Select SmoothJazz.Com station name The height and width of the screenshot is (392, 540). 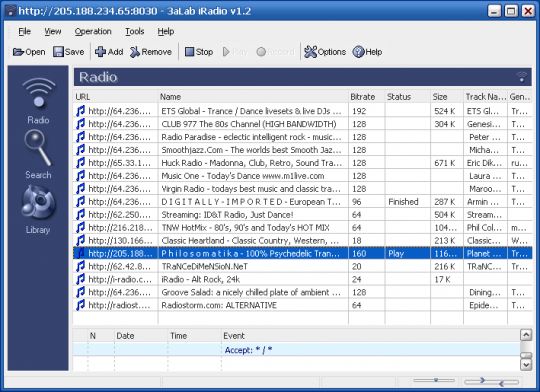(x=251, y=150)
